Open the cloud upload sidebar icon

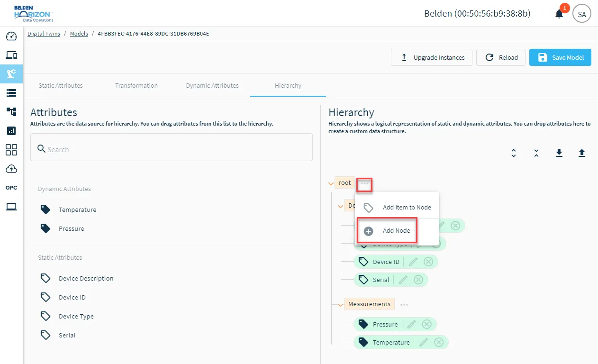pyautogui.click(x=11, y=169)
